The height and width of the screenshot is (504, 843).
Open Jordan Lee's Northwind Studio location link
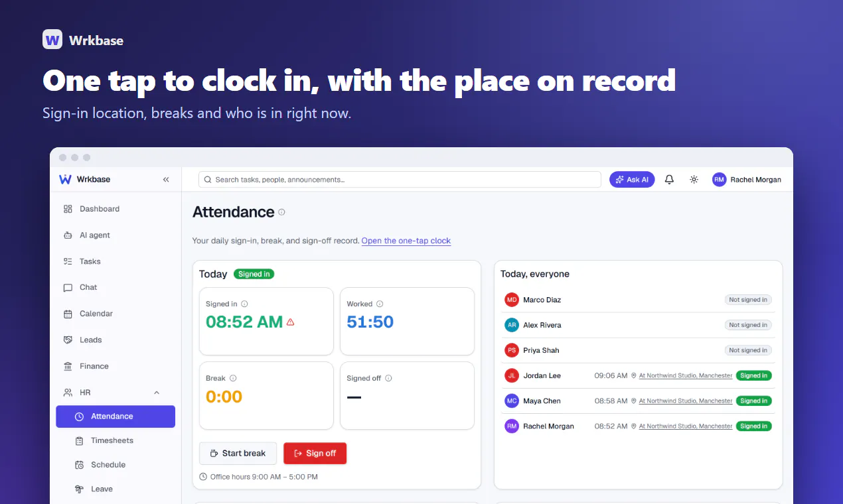pos(686,375)
